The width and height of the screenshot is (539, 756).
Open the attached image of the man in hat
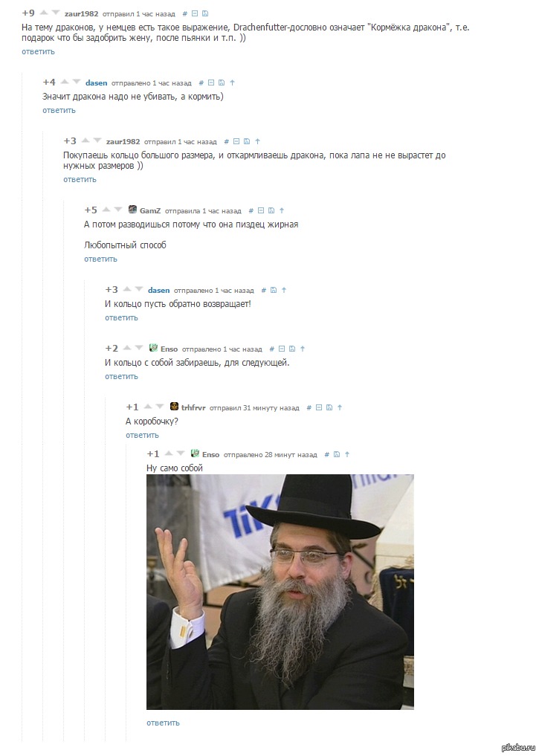[x=280, y=592]
